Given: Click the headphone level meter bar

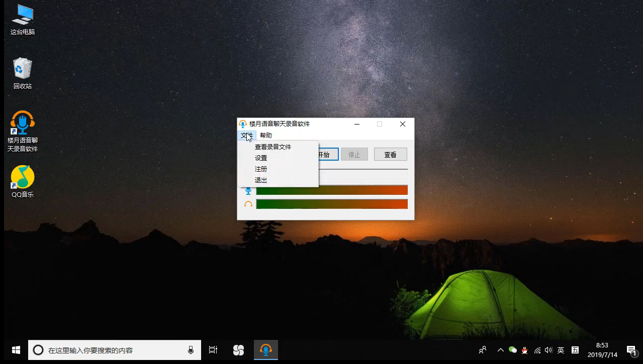Looking at the screenshot, I should [332, 204].
